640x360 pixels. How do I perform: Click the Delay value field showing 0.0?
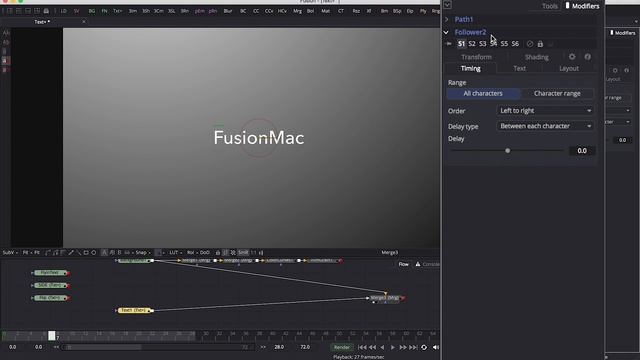(x=582, y=151)
